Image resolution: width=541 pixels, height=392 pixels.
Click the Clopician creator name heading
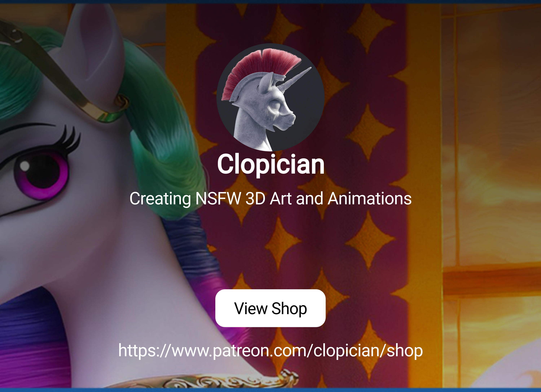click(271, 165)
